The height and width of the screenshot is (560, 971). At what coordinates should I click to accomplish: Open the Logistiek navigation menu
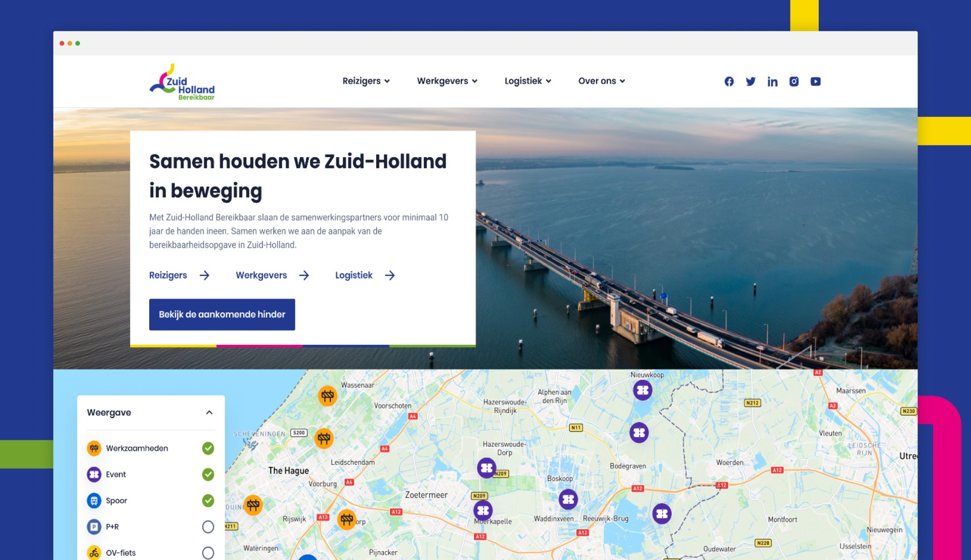pyautogui.click(x=528, y=81)
